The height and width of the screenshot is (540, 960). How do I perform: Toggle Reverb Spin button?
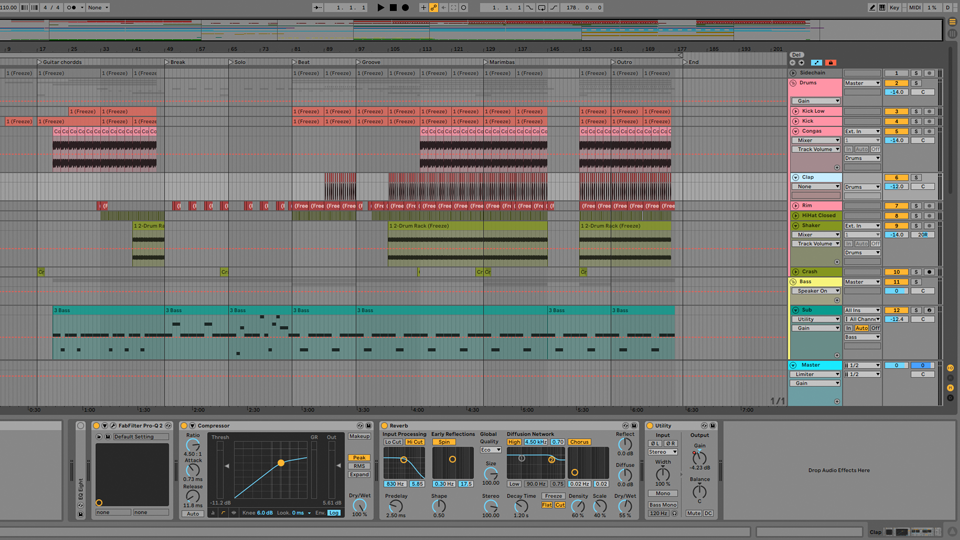(x=444, y=442)
